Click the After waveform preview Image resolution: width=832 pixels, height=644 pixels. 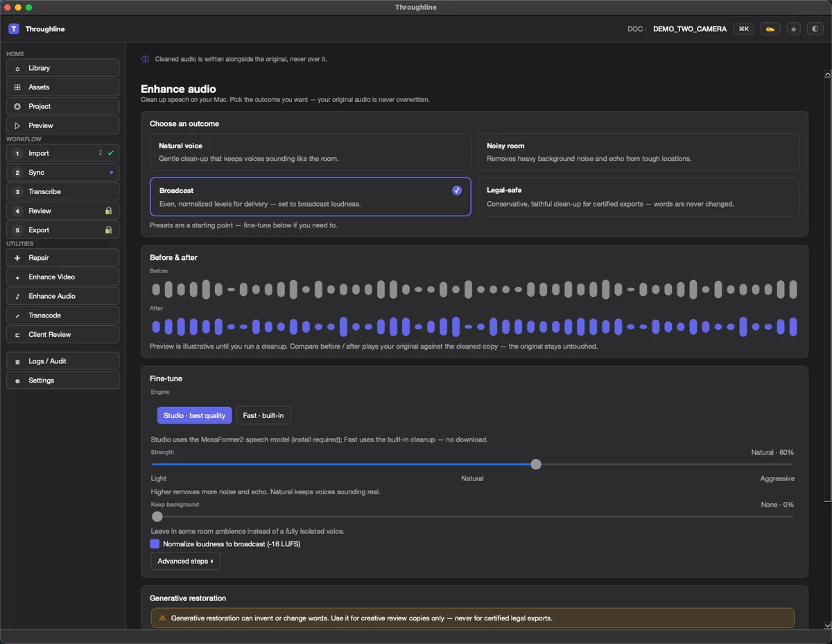[474, 327]
